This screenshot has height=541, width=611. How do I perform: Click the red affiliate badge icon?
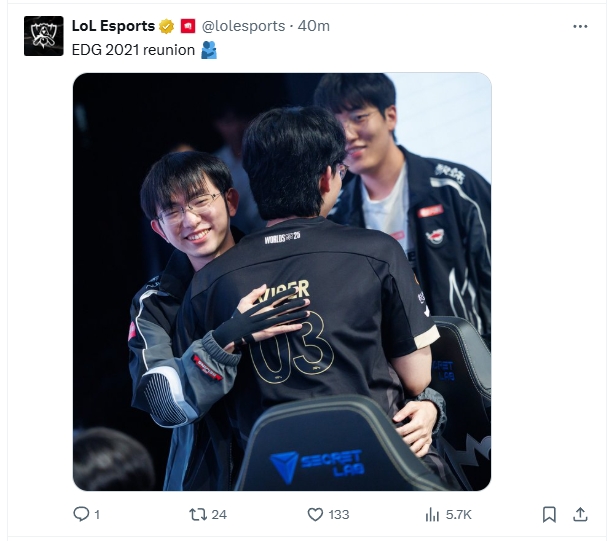pos(188,27)
